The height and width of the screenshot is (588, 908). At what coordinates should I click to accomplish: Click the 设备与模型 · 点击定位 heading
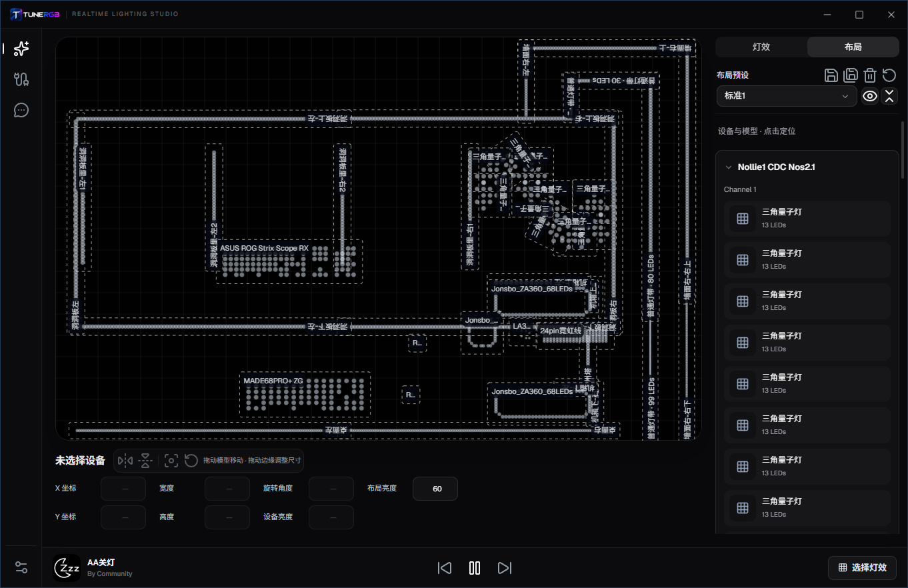757,131
